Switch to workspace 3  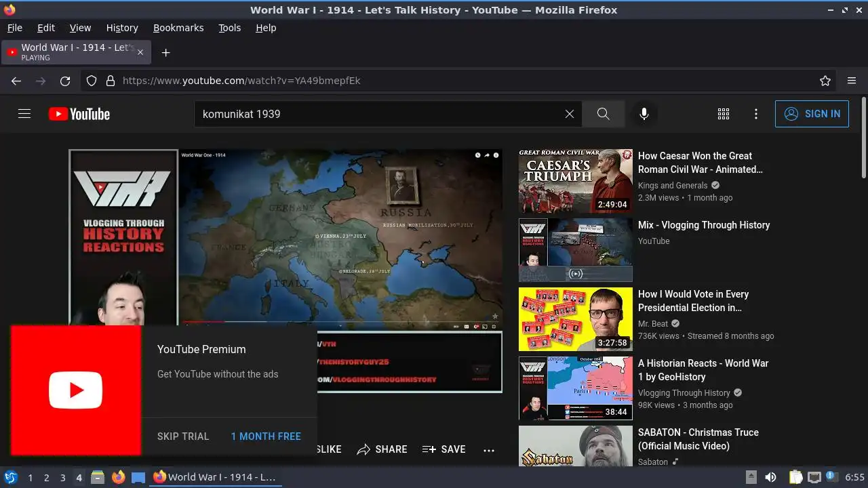[x=62, y=477]
